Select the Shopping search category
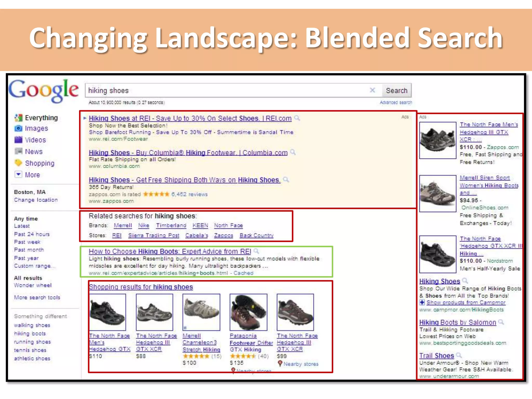This screenshot has height=399, width=532. pyautogui.click(x=40, y=163)
